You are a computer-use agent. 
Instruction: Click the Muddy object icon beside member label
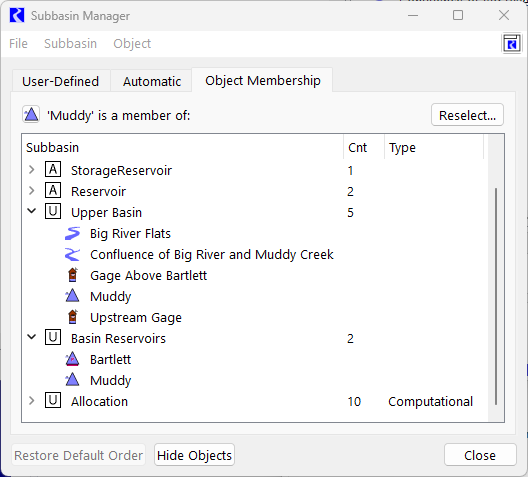coord(31,114)
